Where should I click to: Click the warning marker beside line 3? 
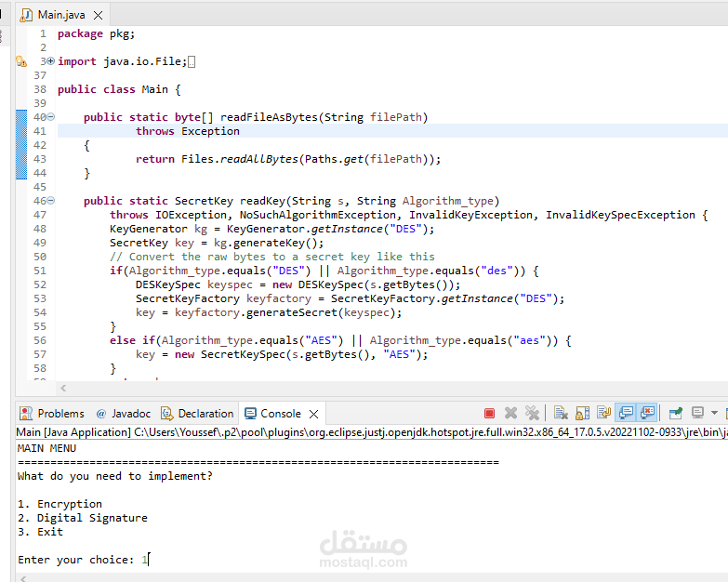click(21, 61)
